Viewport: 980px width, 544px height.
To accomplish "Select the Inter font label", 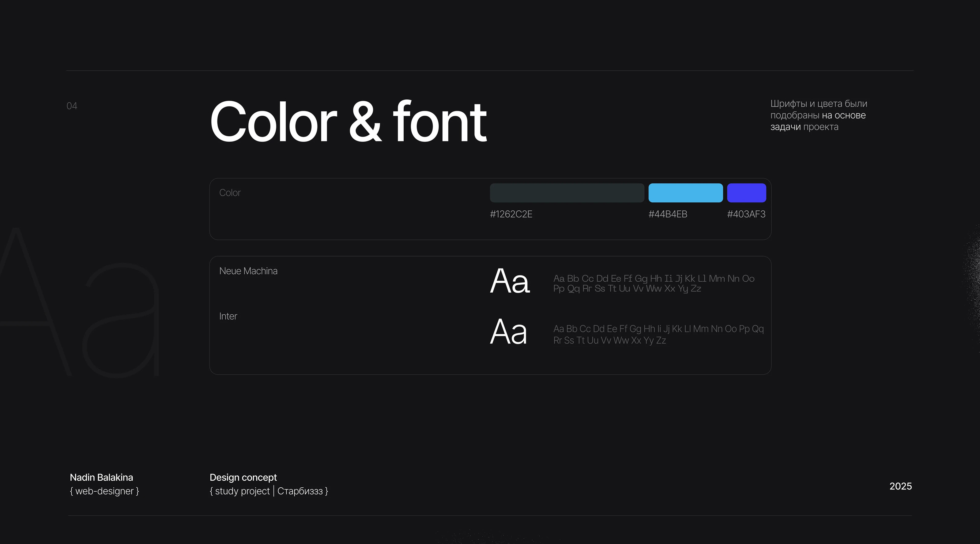I will (228, 316).
